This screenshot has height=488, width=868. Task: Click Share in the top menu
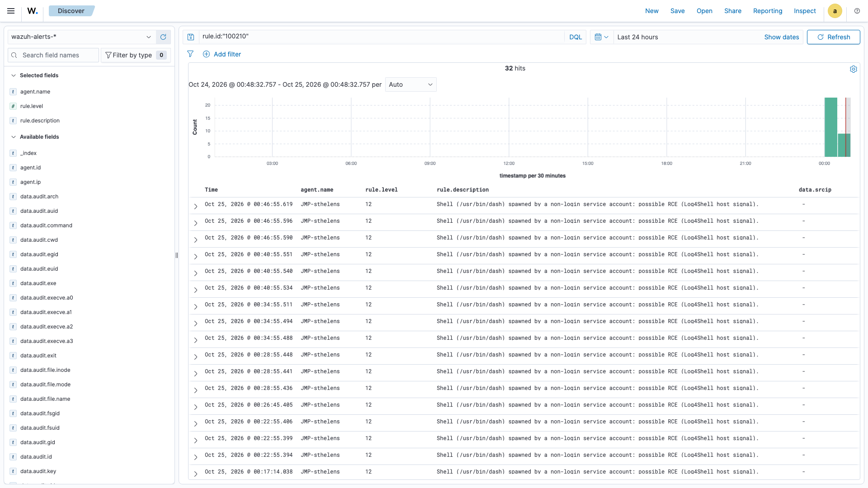point(732,11)
